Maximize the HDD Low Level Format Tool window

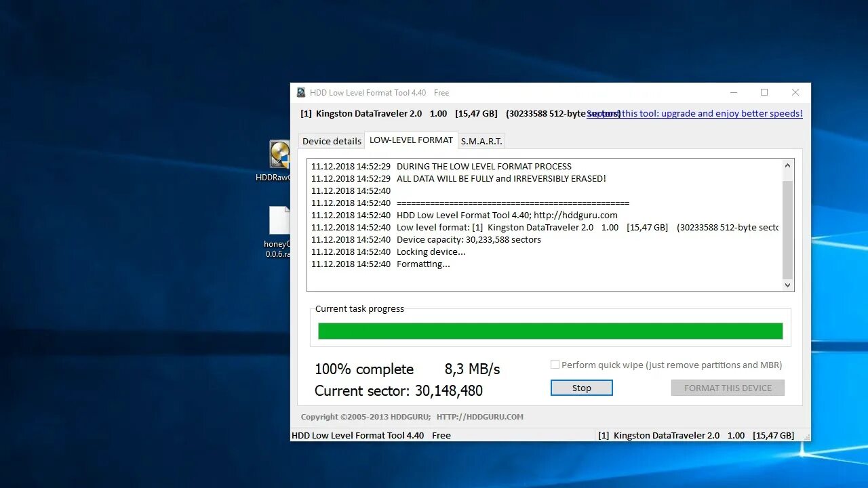pyautogui.click(x=764, y=93)
